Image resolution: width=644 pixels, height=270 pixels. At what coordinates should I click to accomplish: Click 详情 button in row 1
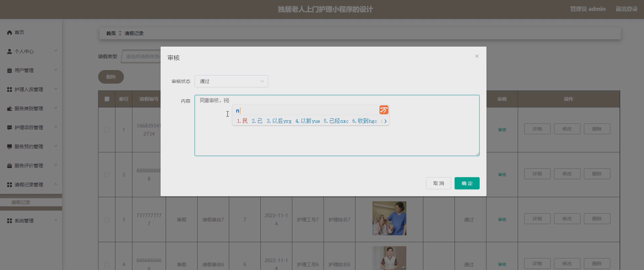537,129
